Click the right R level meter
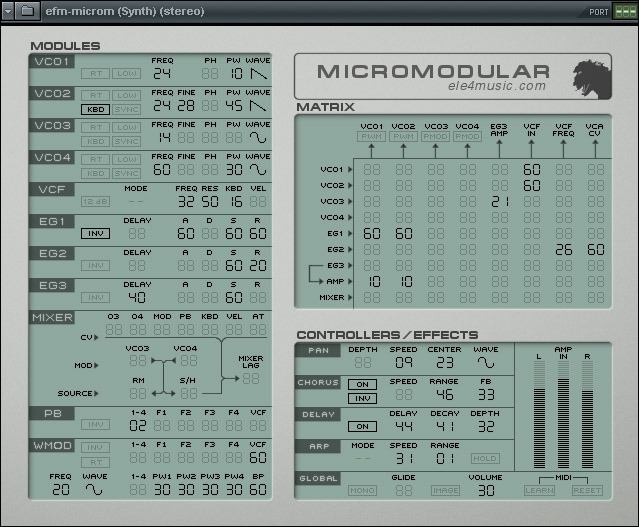Screen dimensions: 639x527 coord(587,415)
